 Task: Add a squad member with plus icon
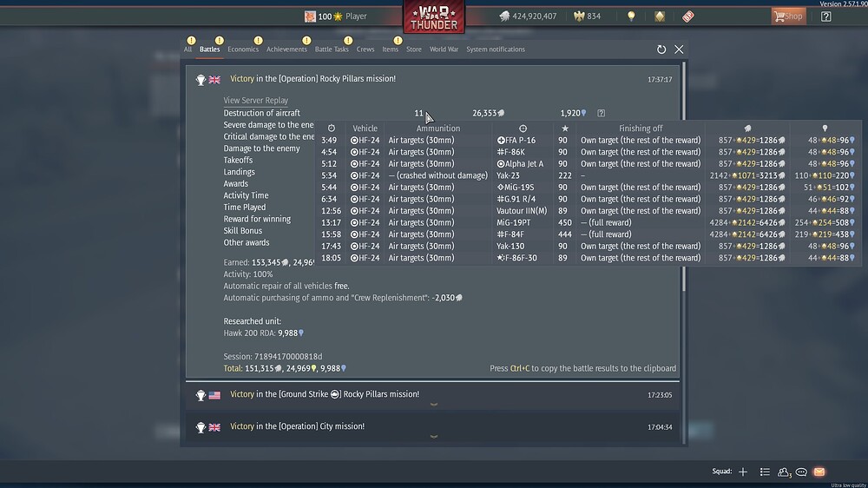tap(743, 472)
